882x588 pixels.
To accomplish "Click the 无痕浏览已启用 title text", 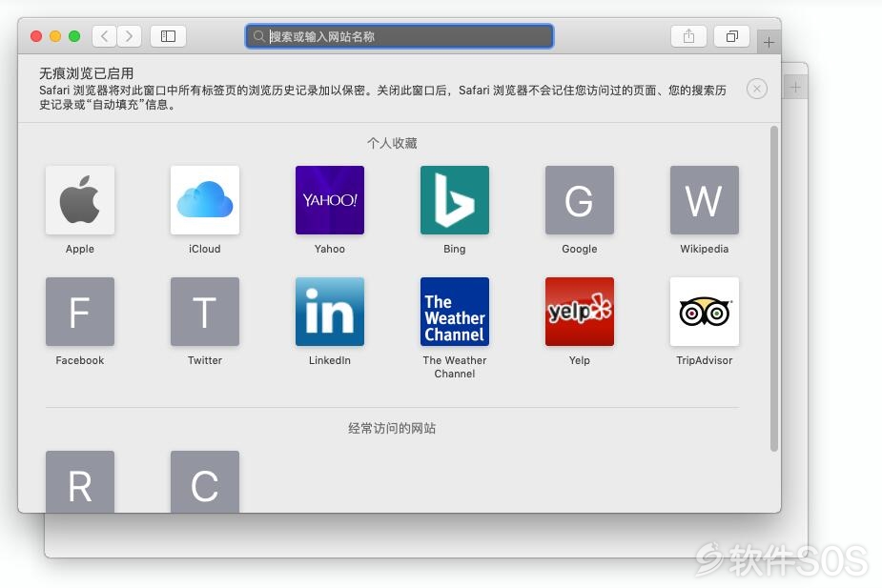I will [86, 73].
